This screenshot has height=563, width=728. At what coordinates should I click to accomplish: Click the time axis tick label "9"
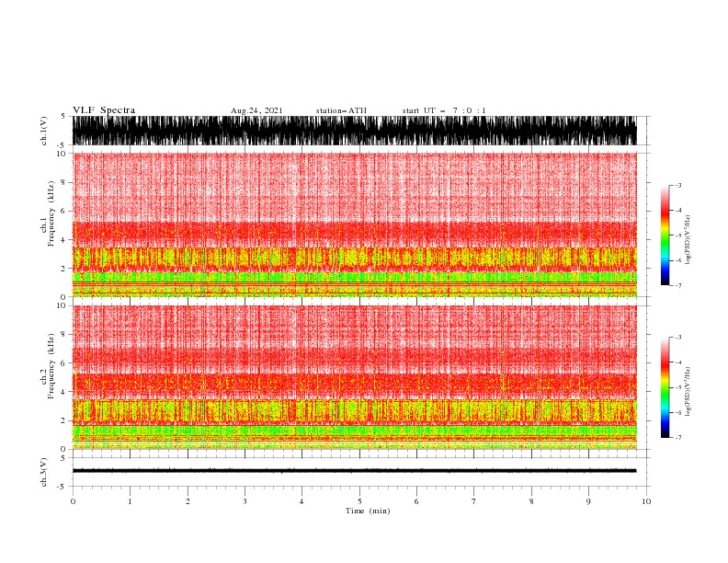pyautogui.click(x=588, y=501)
